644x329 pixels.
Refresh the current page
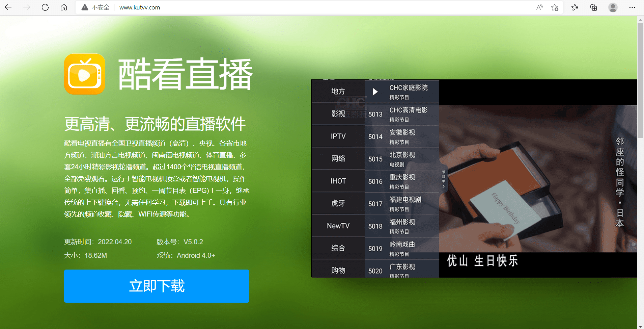45,7
